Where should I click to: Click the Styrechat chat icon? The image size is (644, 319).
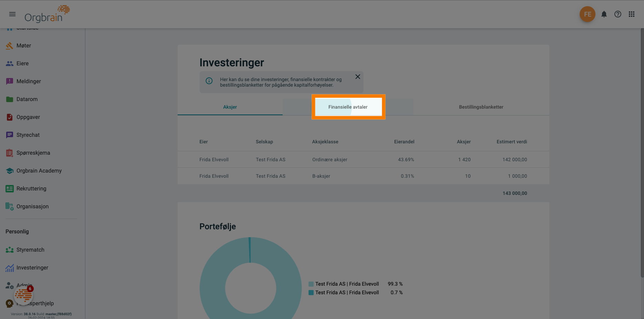pyautogui.click(x=10, y=135)
